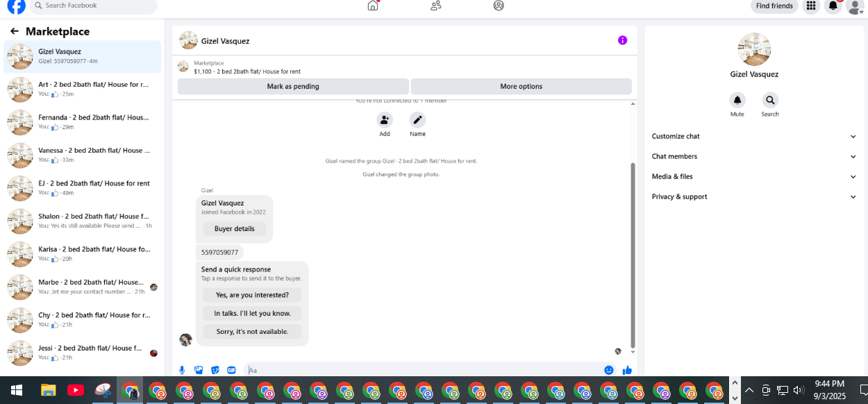The height and width of the screenshot is (404, 868).
Task: Open the Vanessa conversation
Action: click(83, 155)
